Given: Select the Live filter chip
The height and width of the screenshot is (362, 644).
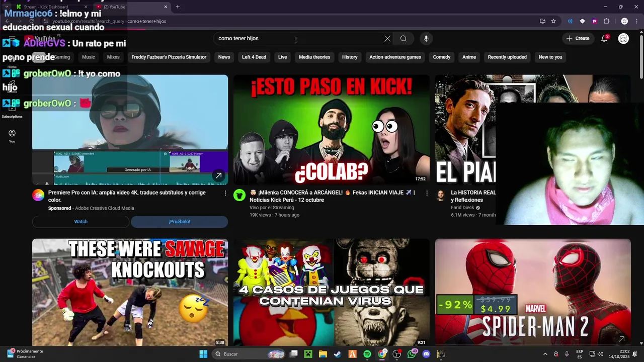Looking at the screenshot, I should click(283, 57).
